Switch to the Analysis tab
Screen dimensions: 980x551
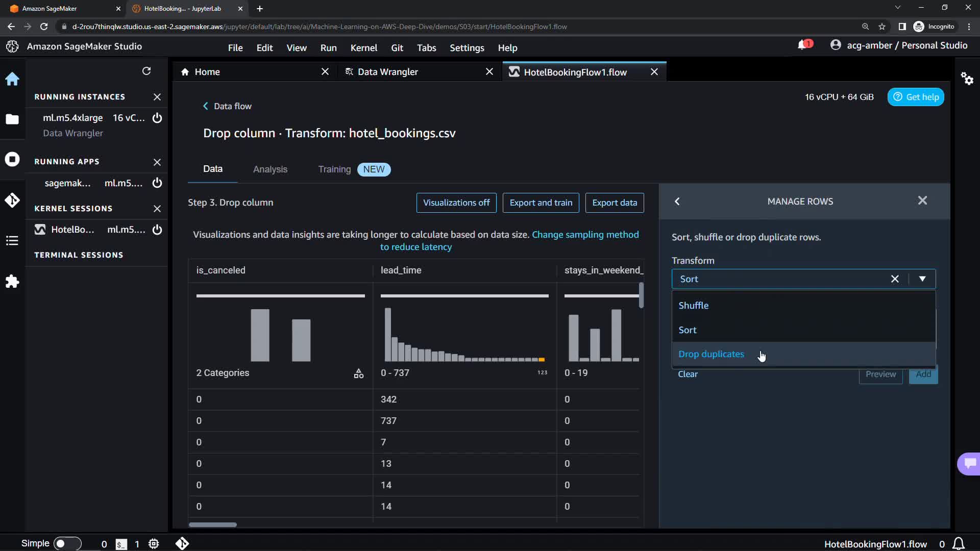click(x=270, y=169)
